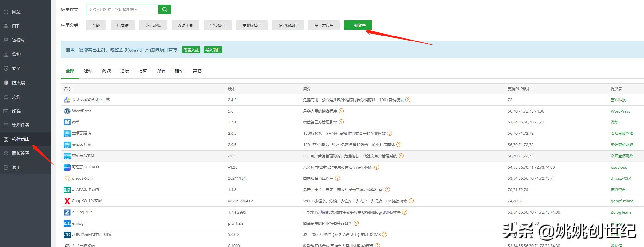
Task: Open the 终端 terminal icon
Action: [6, 111]
